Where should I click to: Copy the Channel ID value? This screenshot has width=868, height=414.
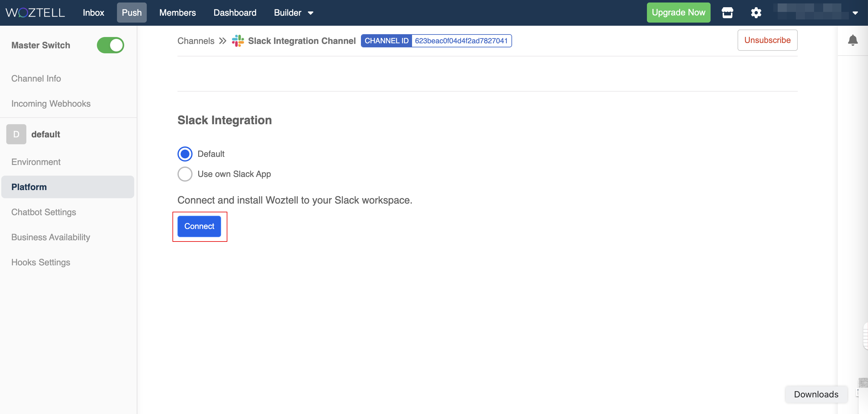[461, 41]
